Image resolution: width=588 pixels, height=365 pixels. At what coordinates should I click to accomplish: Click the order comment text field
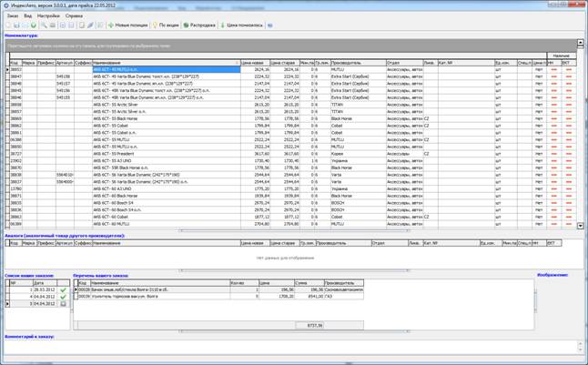(x=291, y=347)
